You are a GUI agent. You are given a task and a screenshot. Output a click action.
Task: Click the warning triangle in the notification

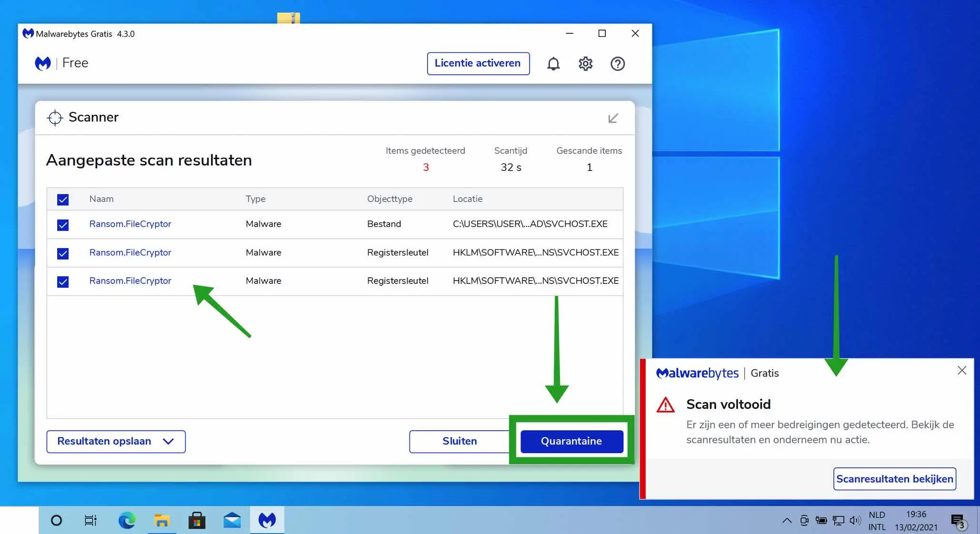coord(665,405)
